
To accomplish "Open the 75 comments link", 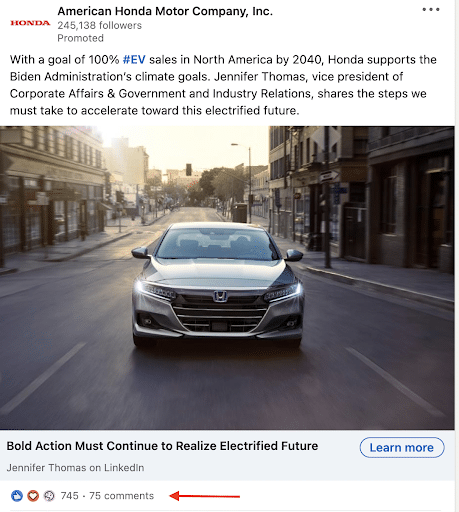I will coord(121,496).
